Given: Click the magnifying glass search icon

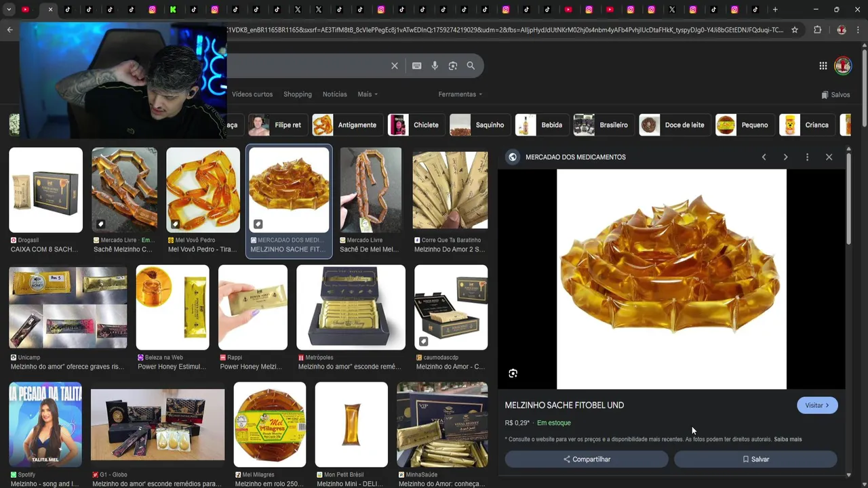Looking at the screenshot, I should (x=471, y=66).
